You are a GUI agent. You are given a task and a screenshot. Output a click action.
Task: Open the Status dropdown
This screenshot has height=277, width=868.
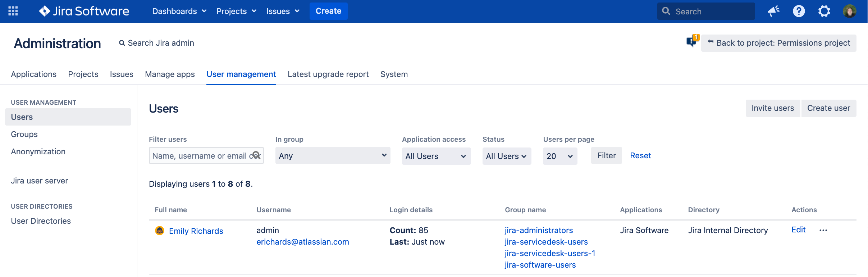(x=507, y=156)
